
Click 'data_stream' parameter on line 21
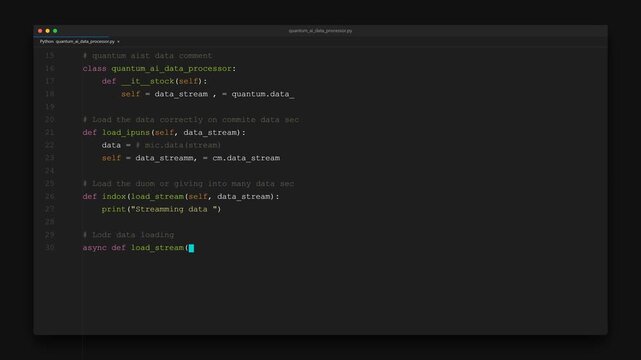pyautogui.click(x=210, y=132)
